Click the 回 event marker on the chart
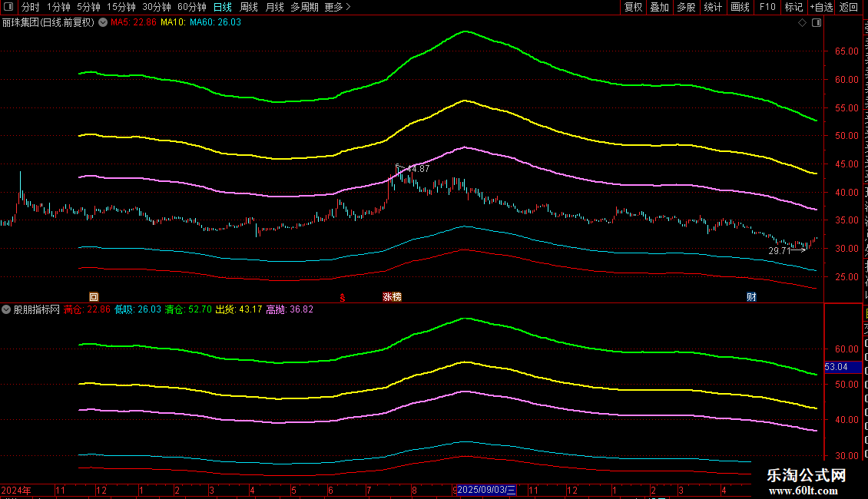 click(94, 297)
